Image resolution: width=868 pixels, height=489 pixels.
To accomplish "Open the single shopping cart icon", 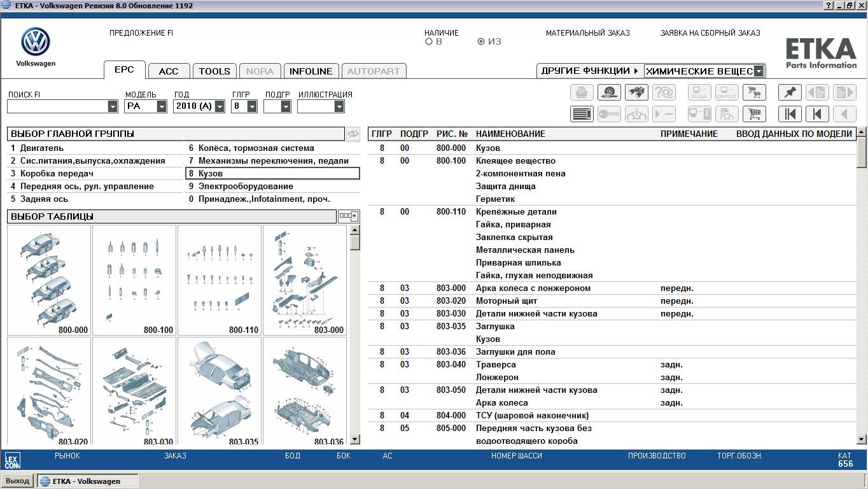I will pyautogui.click(x=754, y=114).
